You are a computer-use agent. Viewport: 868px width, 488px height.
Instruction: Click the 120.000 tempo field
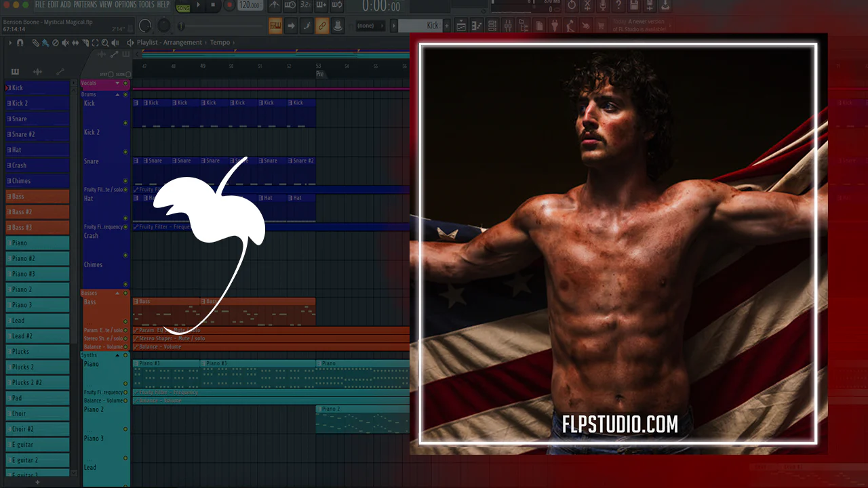[250, 5]
